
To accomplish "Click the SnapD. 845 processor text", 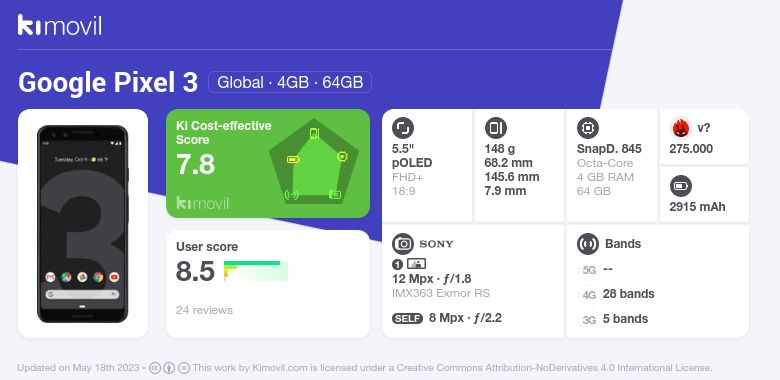I will [x=609, y=149].
